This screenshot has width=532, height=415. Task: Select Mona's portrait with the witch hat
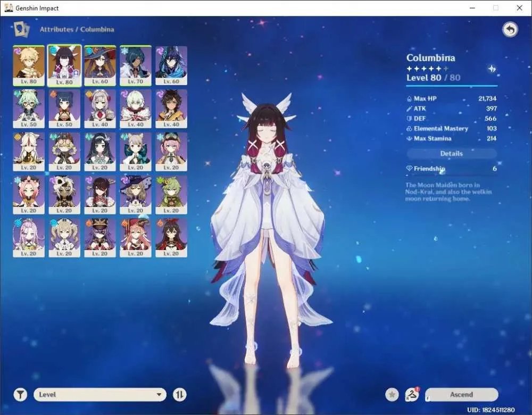point(100,66)
